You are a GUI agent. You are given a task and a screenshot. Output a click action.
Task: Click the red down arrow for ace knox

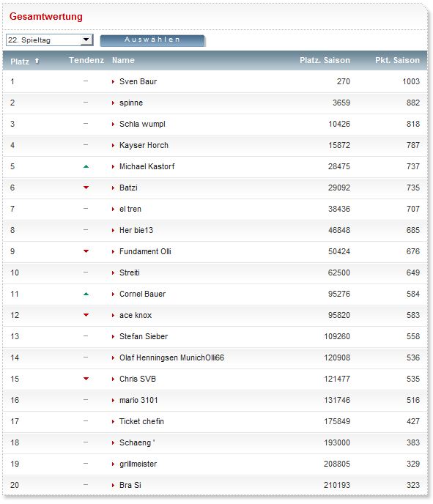[x=86, y=315]
